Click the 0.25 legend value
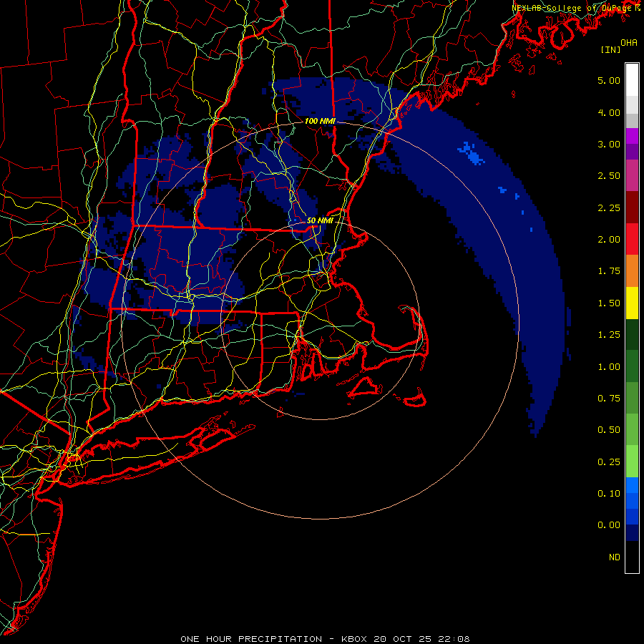The width and height of the screenshot is (644, 644). [609, 462]
